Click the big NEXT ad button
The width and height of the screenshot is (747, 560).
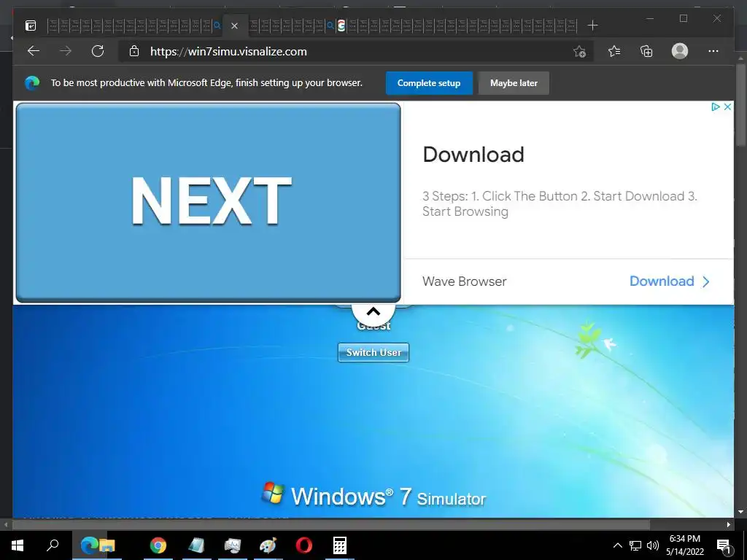[208, 203]
